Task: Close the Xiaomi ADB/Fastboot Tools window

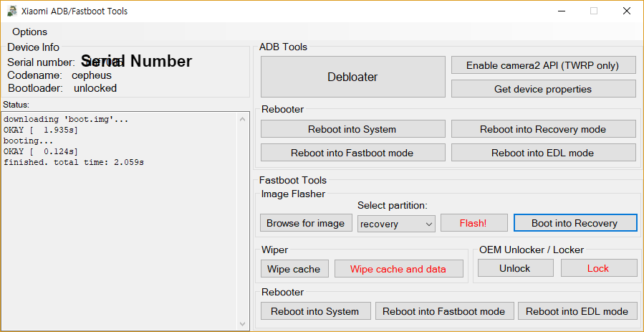Action: point(627,11)
